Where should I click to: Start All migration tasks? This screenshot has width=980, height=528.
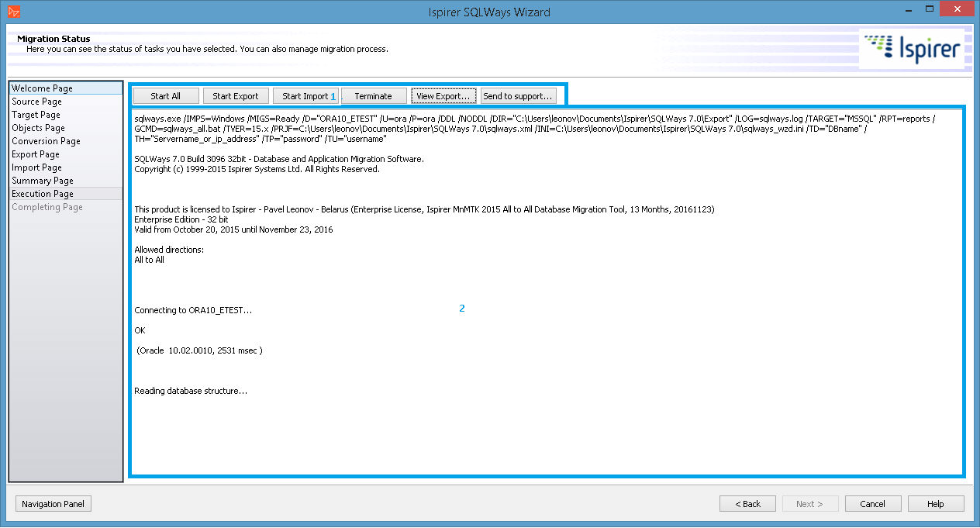pos(165,95)
